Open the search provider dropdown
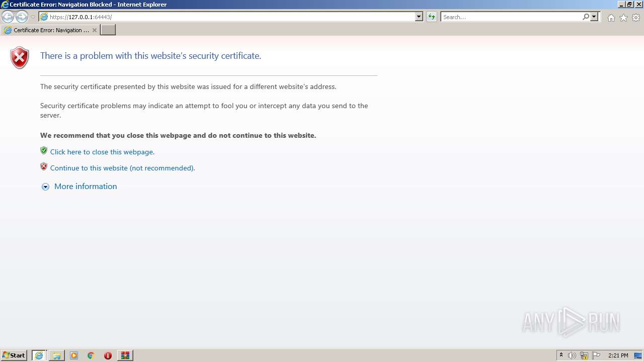This screenshot has height=362, width=644. click(x=594, y=17)
